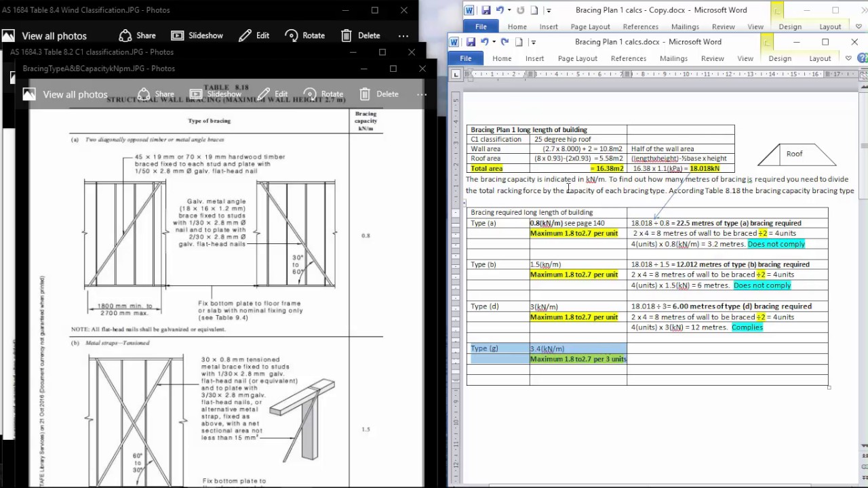Image resolution: width=868 pixels, height=488 pixels.
Task: Open undo history dropdown in calcs.docx window
Action: pyautogui.click(x=494, y=42)
